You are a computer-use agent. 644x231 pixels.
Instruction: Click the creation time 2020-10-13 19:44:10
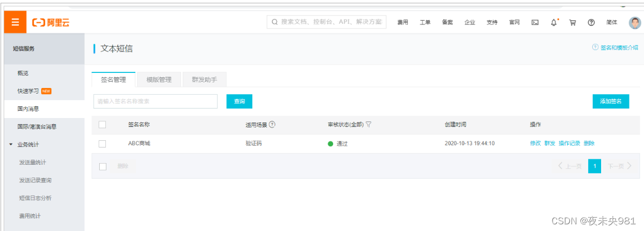pyautogui.click(x=470, y=144)
